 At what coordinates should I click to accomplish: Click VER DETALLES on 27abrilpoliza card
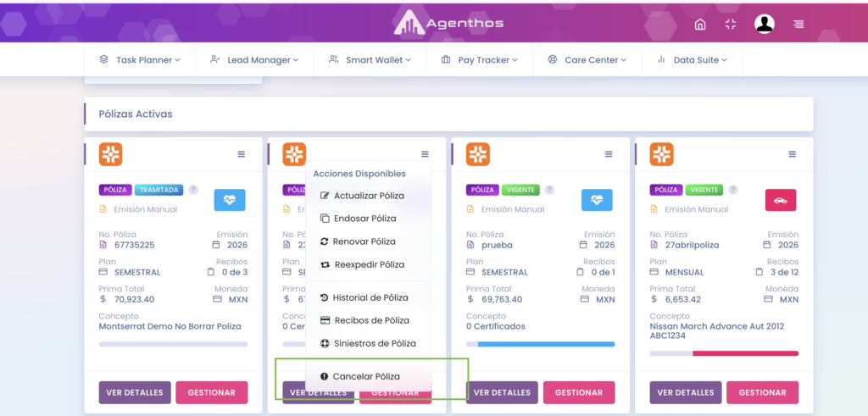(686, 393)
